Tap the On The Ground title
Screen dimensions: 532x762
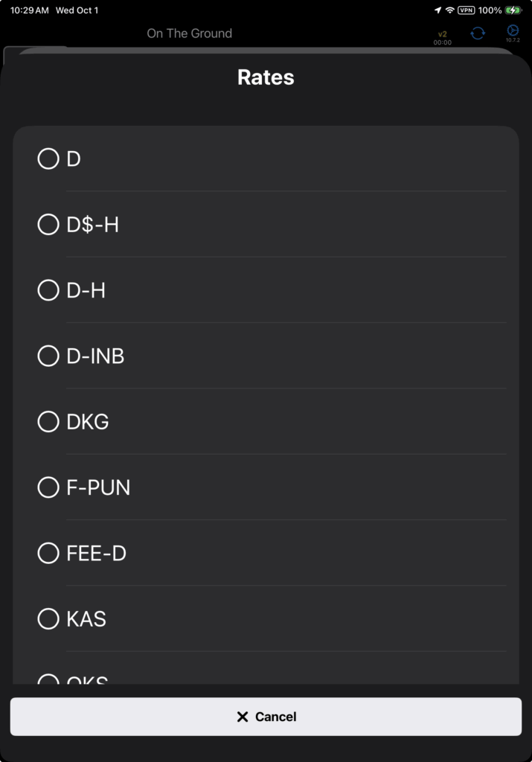[189, 33]
